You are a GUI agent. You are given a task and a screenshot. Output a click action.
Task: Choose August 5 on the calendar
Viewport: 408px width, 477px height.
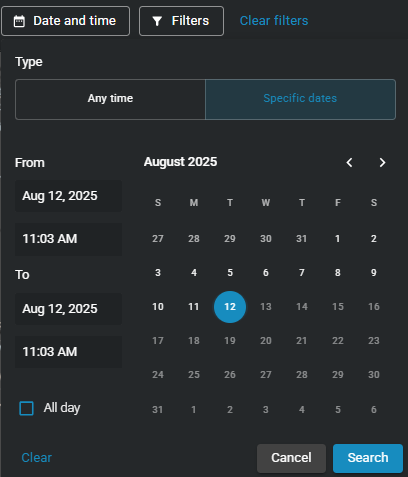[x=230, y=273]
